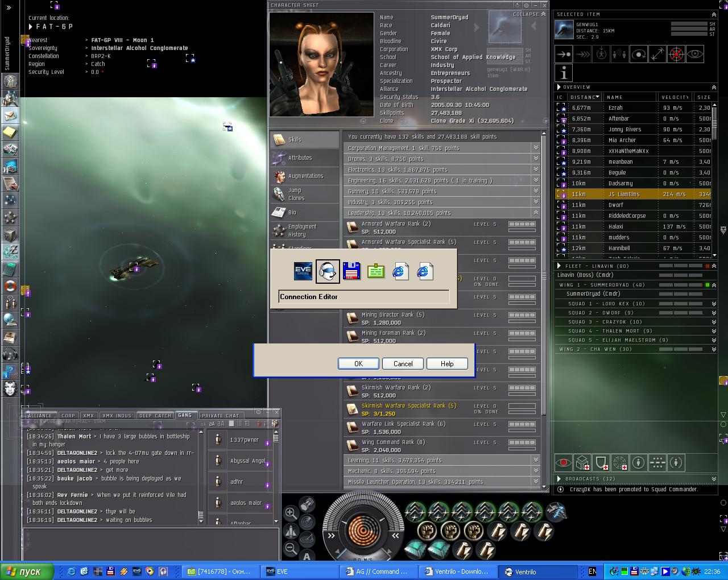The image size is (728, 580).
Task: Open the in-game Browser globe icon
Action: pyautogui.click(x=10, y=320)
